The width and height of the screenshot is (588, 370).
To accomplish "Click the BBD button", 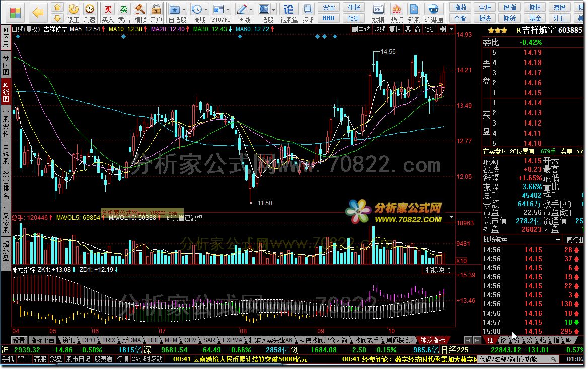I will point(329,18).
